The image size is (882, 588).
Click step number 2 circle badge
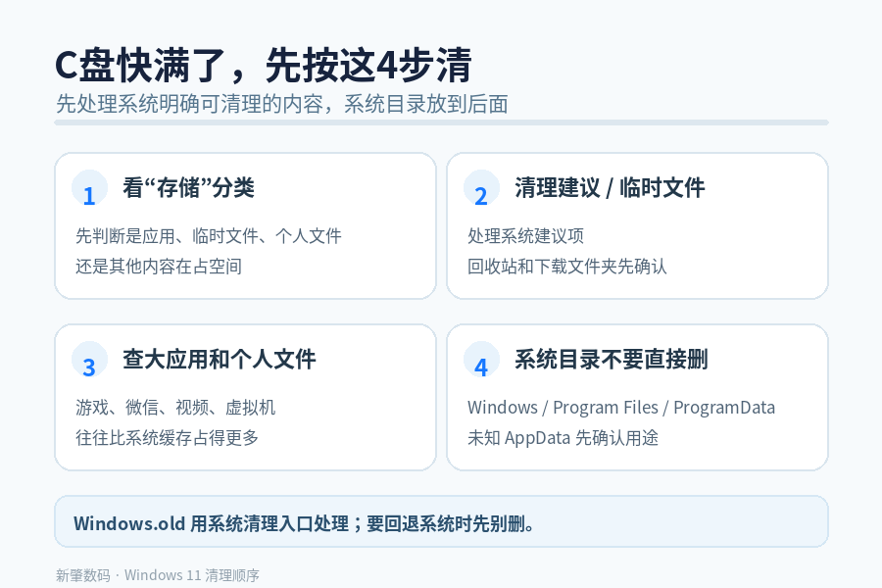(x=481, y=188)
